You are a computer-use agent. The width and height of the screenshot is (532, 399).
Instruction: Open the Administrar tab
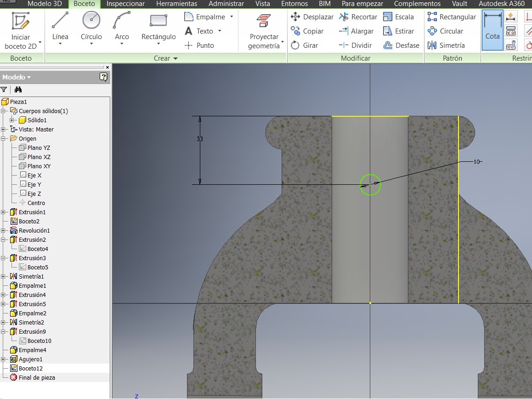click(226, 4)
